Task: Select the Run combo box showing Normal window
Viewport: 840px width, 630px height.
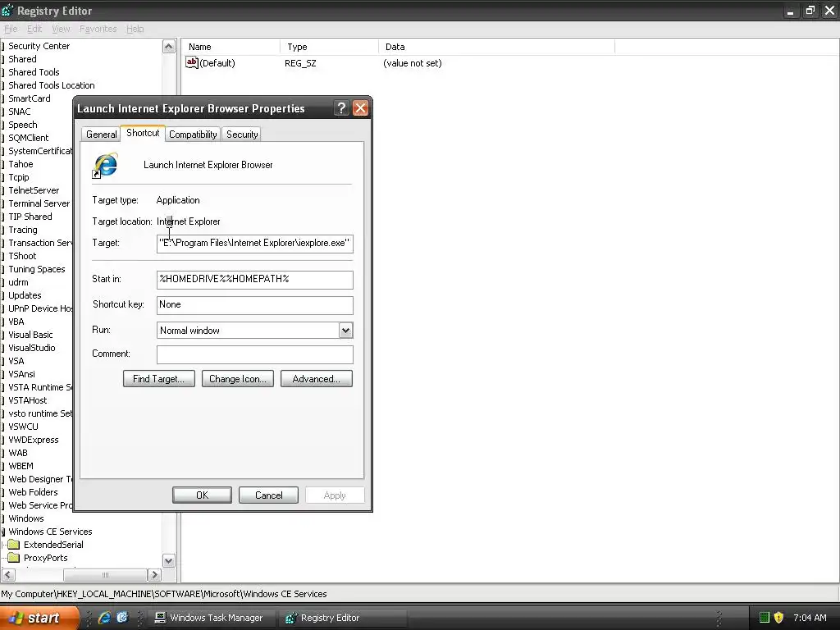Action: click(x=254, y=331)
